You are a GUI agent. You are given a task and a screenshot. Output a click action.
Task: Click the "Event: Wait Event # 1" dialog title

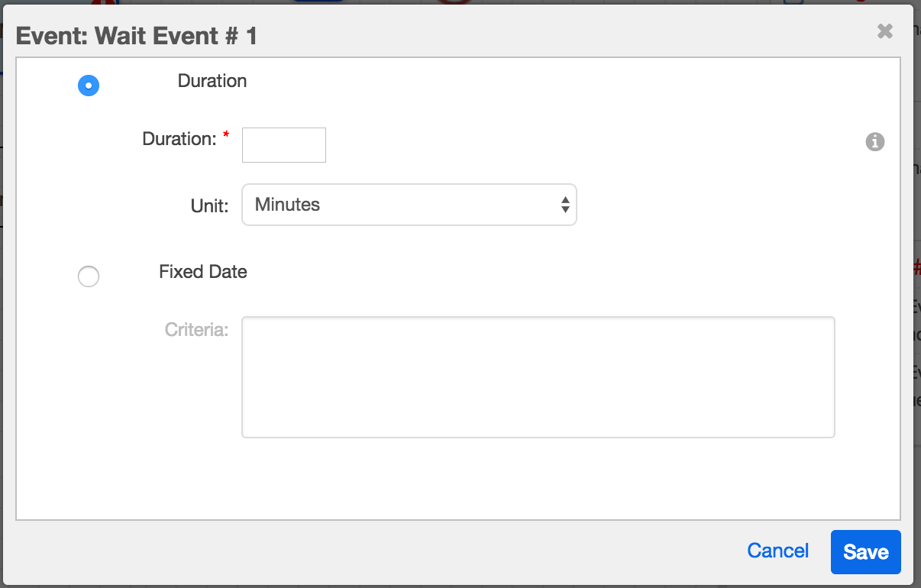click(137, 36)
